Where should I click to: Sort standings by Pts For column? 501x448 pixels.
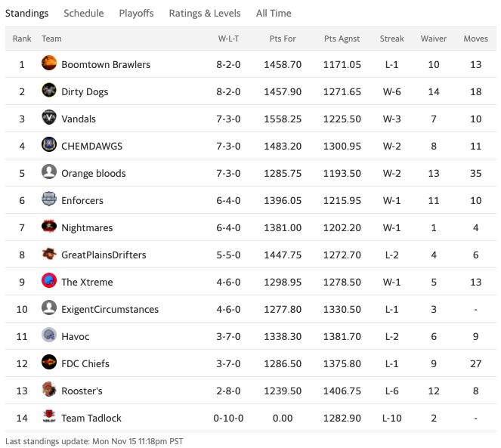(283, 39)
